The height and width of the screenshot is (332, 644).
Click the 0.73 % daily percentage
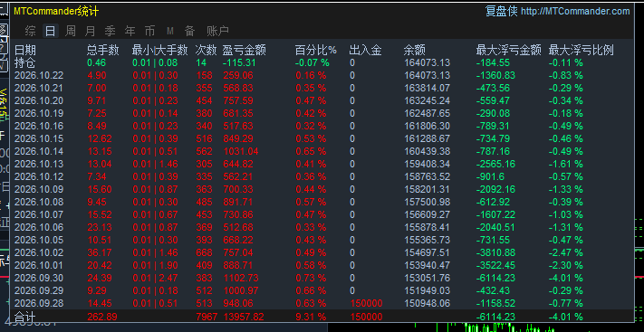click(x=311, y=279)
